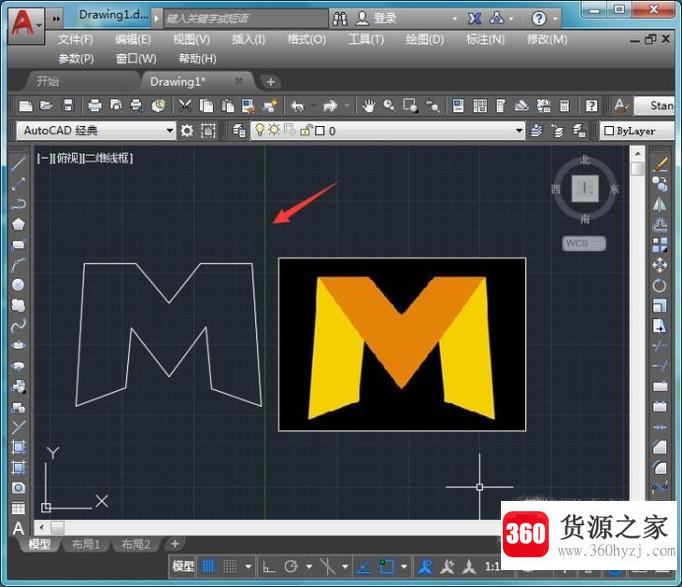The height and width of the screenshot is (587, 682).
Task: Select the Hatch tool
Action: [18, 447]
